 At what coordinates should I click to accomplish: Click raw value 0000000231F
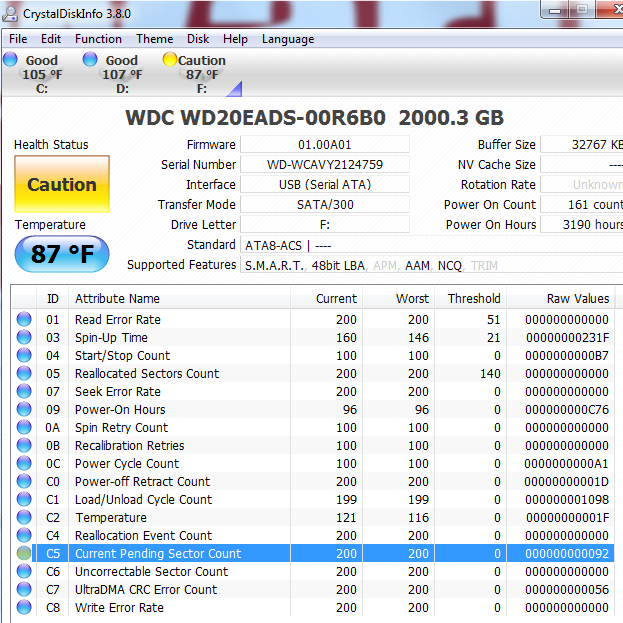567,338
